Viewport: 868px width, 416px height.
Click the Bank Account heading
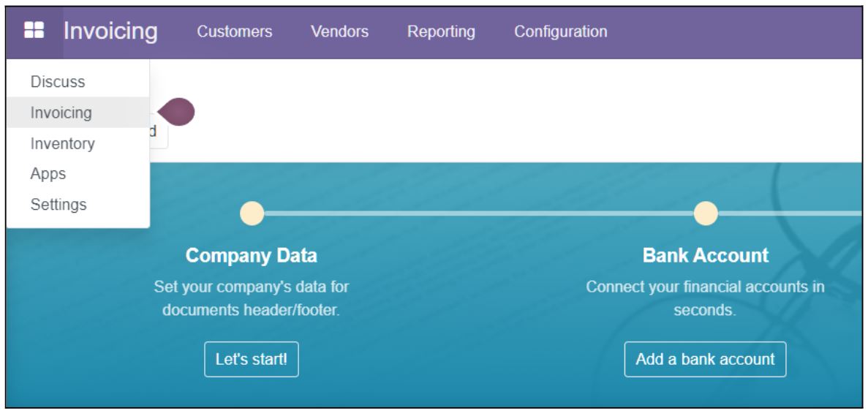point(706,256)
